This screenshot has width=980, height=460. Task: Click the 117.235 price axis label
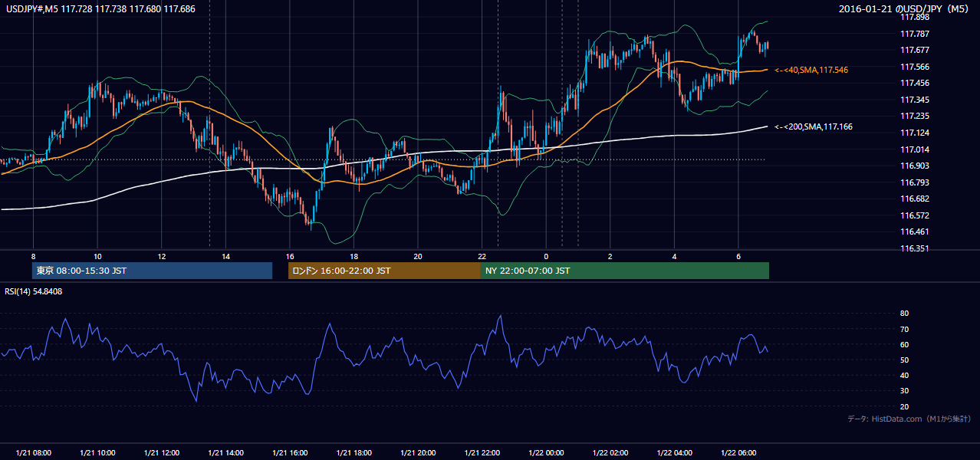[x=914, y=117]
